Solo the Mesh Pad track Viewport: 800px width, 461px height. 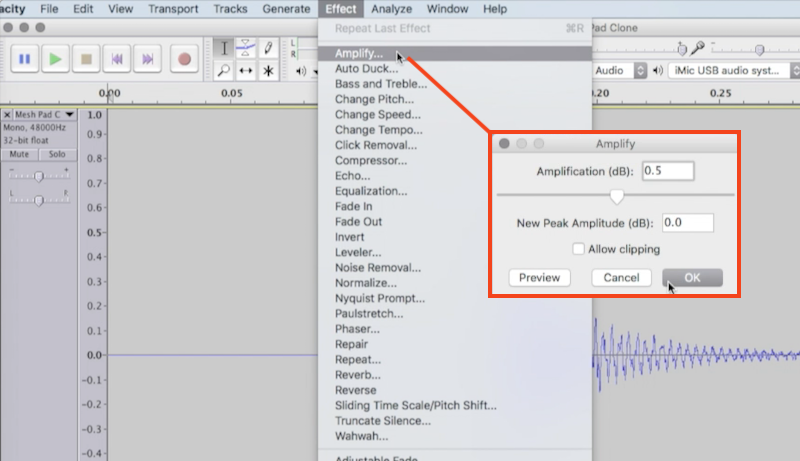57,155
